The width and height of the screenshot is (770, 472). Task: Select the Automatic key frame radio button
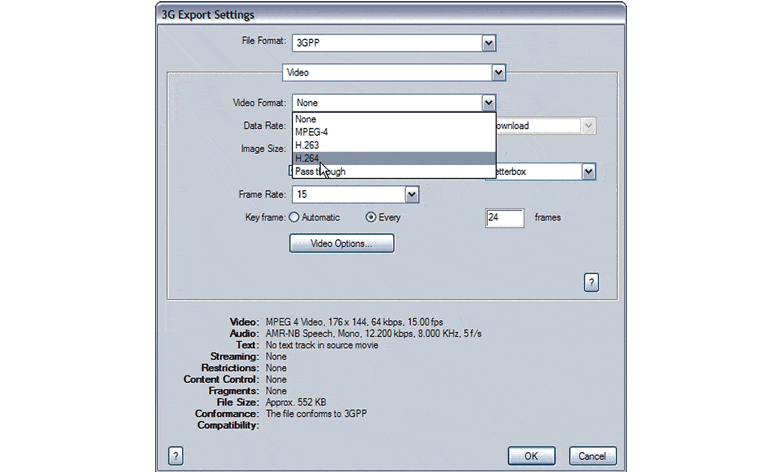295,217
